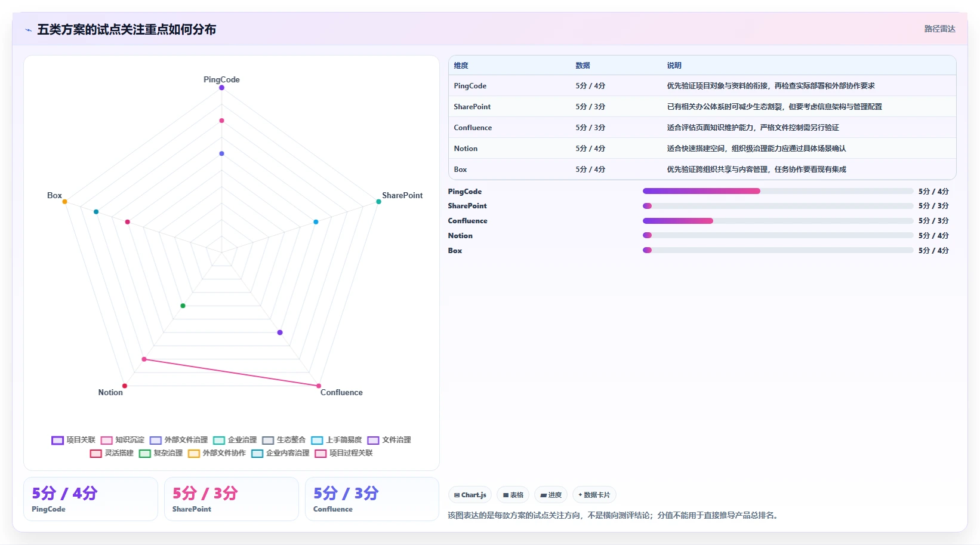Click the purple data point at PingCode vertex
The width and height of the screenshot is (980, 545).
click(x=221, y=88)
